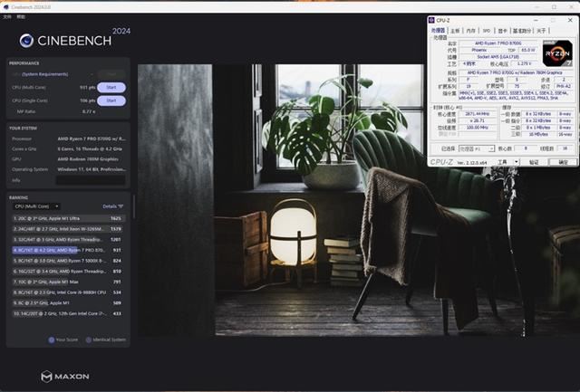Open the File menu in Cinebench
The width and height of the screenshot is (580, 392).
click(x=8, y=16)
